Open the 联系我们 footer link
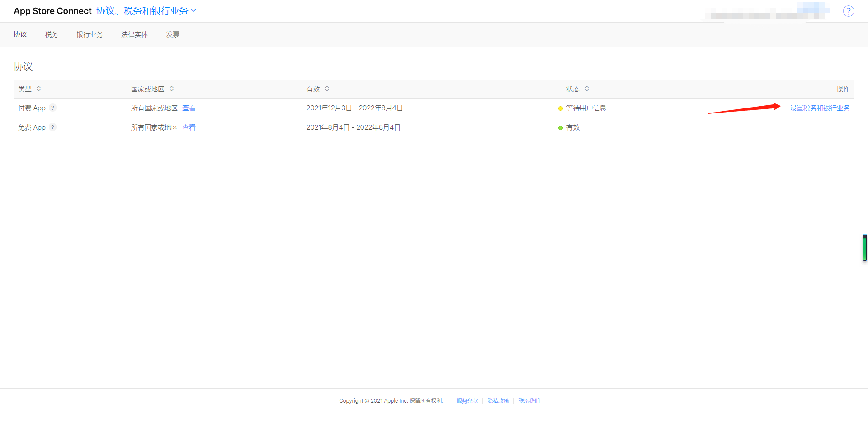This screenshot has height=428, width=868. (x=529, y=401)
